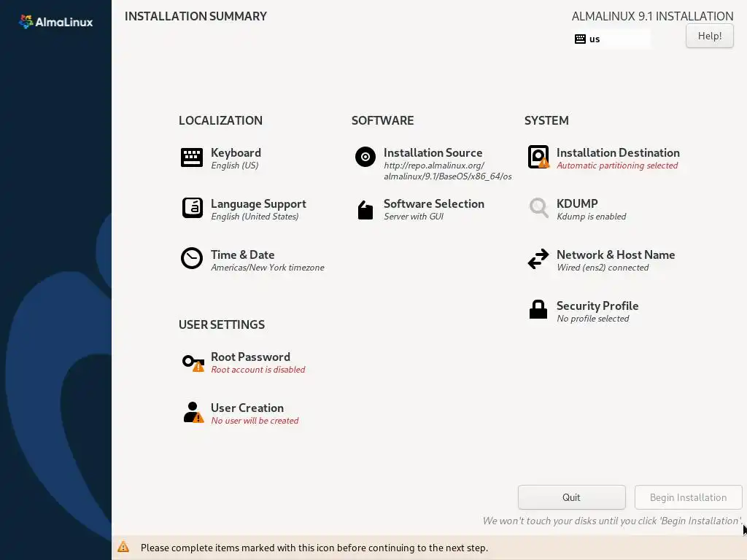Viewport: 747px width, 560px height.
Task: Click the keyboard layout icon next to 'us'
Action: [x=580, y=39]
